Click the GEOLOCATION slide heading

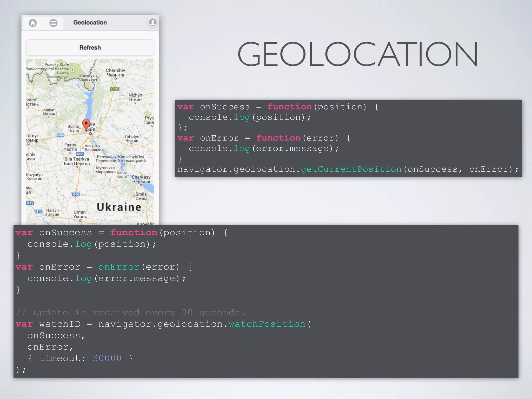click(358, 55)
